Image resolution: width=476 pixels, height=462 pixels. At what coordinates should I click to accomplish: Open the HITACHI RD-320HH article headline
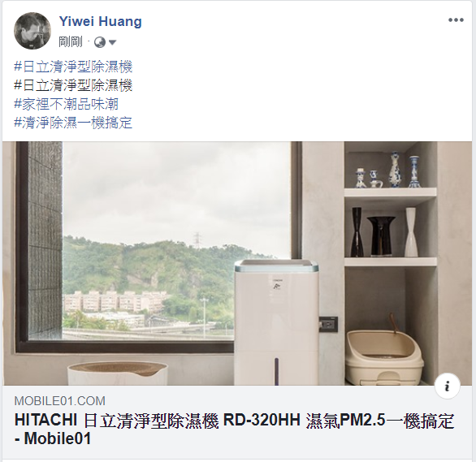pyautogui.click(x=234, y=430)
